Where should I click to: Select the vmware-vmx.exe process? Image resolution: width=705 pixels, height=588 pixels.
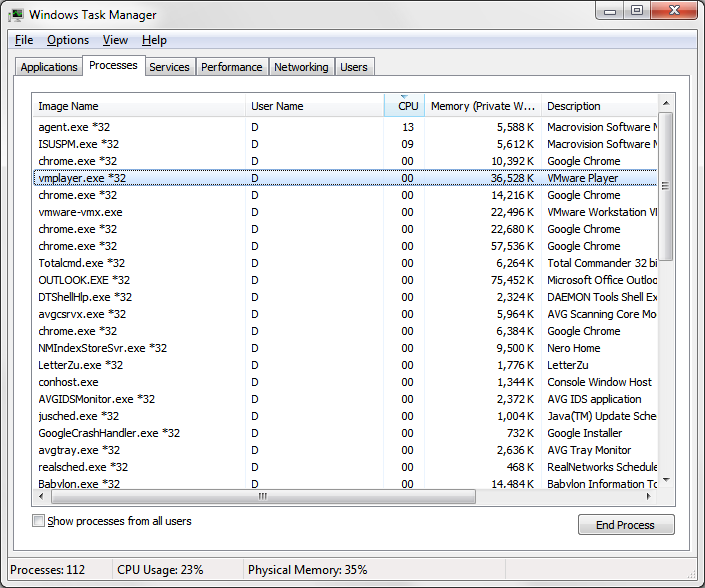80,212
